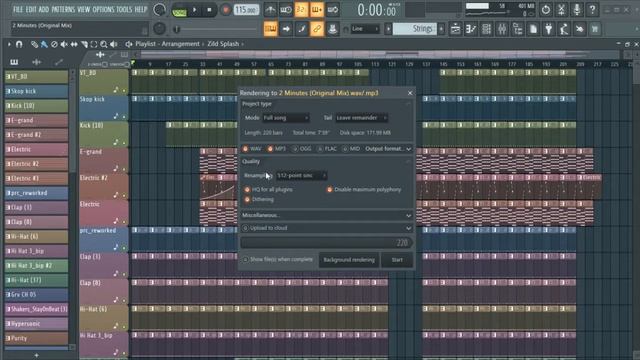Open the Channel rack toolbar icon
This screenshot has height=360, width=640.
point(486,29)
